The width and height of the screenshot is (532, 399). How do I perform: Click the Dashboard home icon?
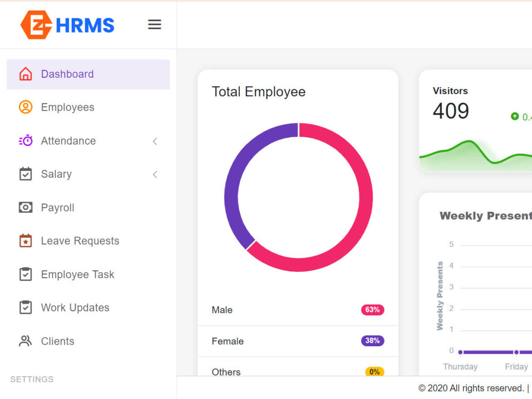coord(25,74)
